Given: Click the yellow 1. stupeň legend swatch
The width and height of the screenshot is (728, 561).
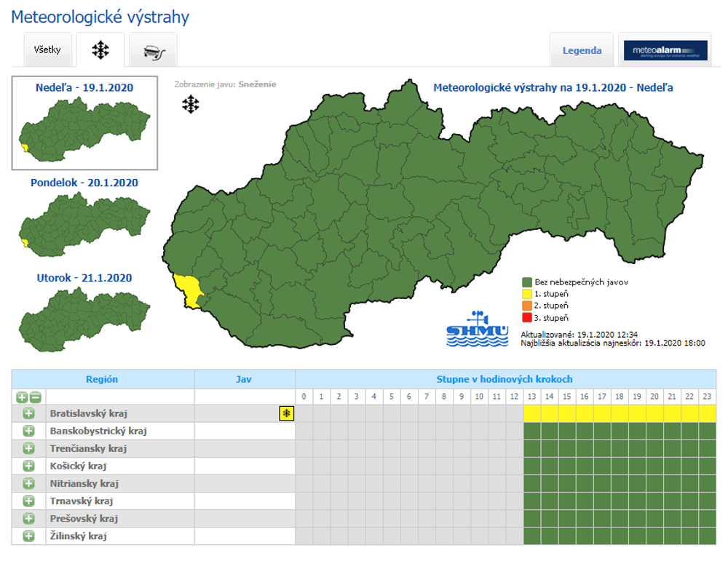Looking at the screenshot, I should coord(527,293).
